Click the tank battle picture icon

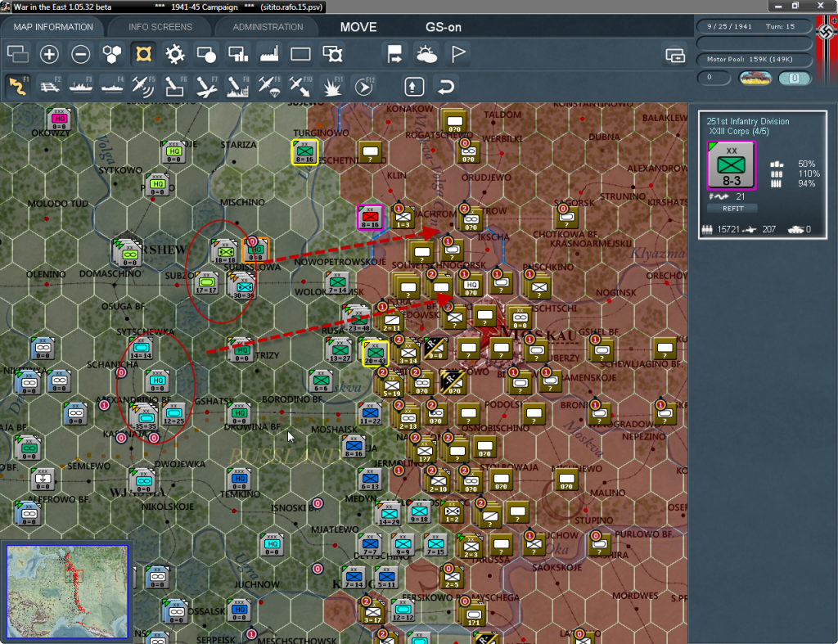click(x=755, y=78)
